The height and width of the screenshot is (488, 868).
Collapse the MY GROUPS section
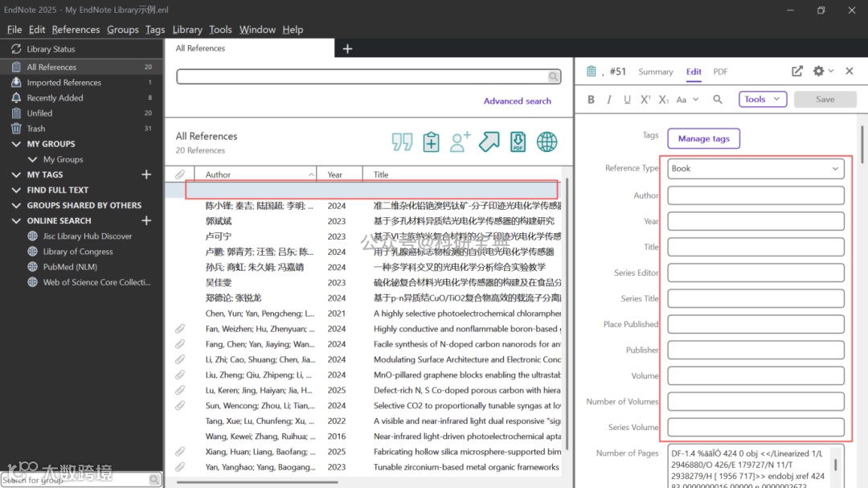[16, 144]
